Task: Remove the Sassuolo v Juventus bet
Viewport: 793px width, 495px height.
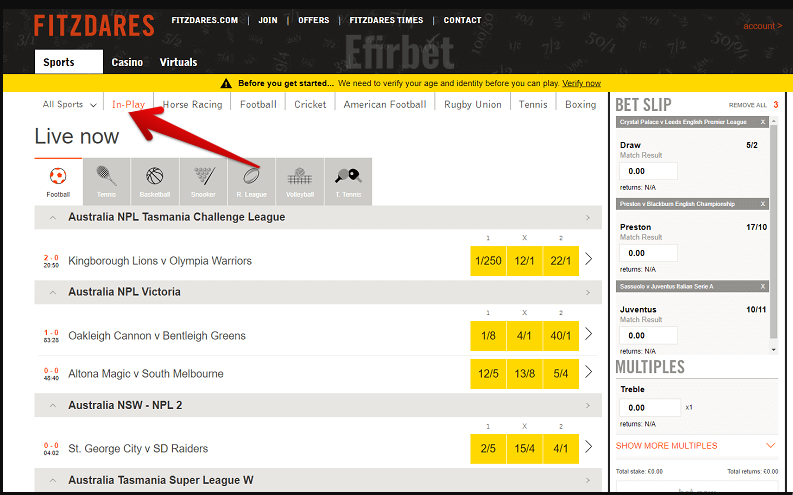Action: point(763,286)
